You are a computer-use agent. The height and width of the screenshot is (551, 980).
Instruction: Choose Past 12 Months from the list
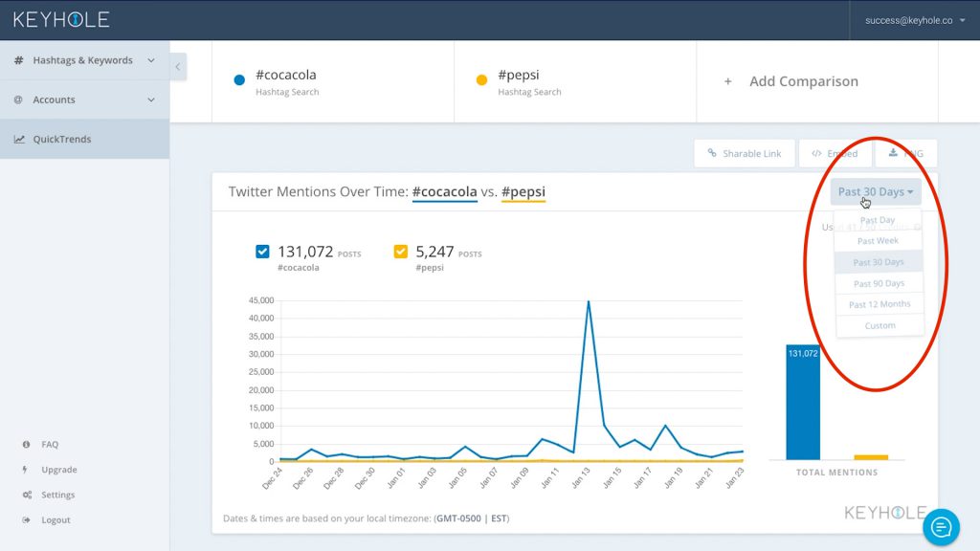[x=879, y=304]
